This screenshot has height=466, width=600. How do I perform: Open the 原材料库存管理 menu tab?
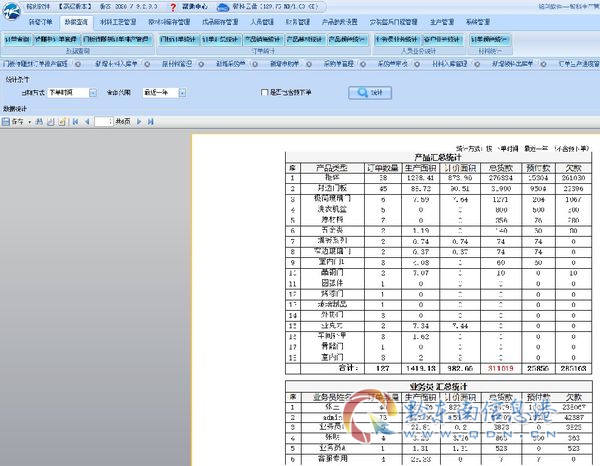pyautogui.click(x=169, y=22)
